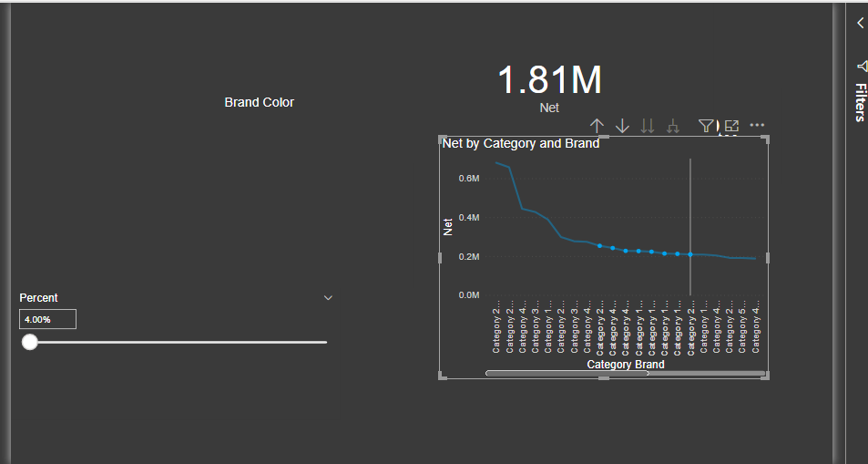Click the Net y-axis title
The image size is (868, 464).
pos(448,227)
